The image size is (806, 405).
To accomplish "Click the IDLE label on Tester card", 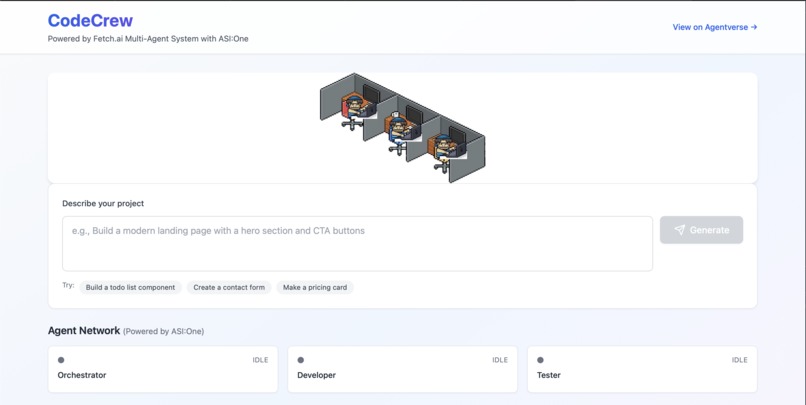I will tap(739, 360).
